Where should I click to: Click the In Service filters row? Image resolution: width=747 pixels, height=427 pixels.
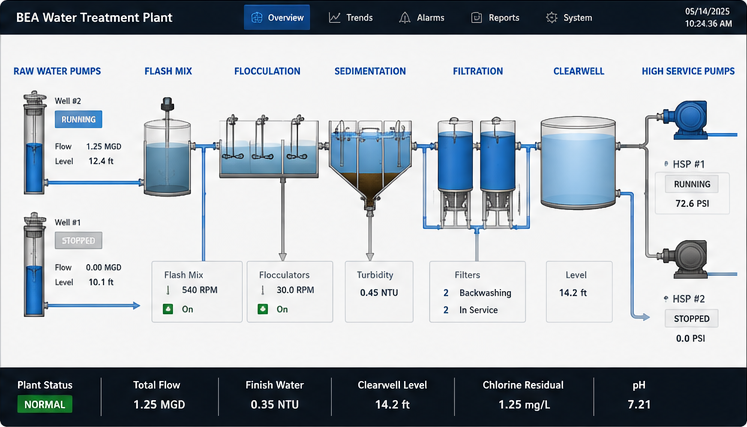pyautogui.click(x=471, y=310)
